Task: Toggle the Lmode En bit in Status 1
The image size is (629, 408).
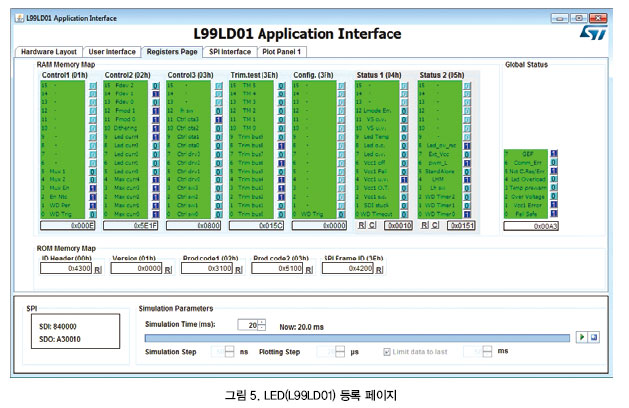Action: click(x=404, y=111)
